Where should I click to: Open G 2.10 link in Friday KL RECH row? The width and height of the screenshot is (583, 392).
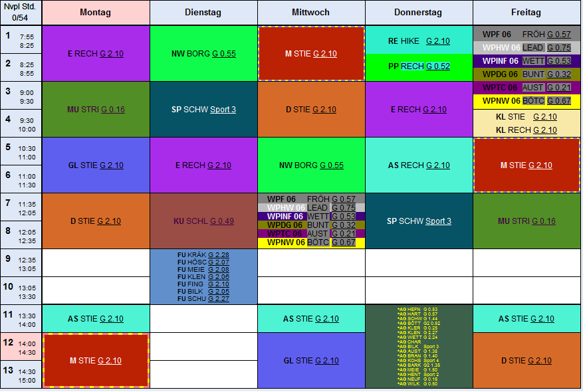tap(542, 130)
